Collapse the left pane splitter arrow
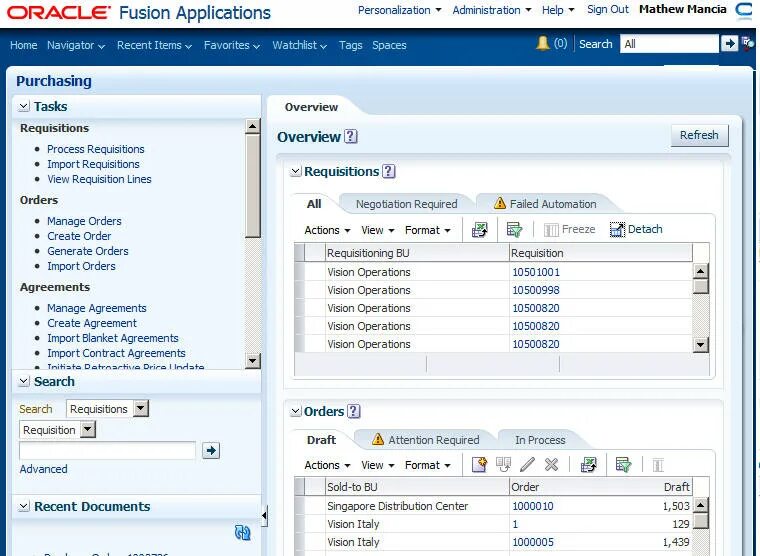This screenshot has width=760, height=556. tap(264, 515)
